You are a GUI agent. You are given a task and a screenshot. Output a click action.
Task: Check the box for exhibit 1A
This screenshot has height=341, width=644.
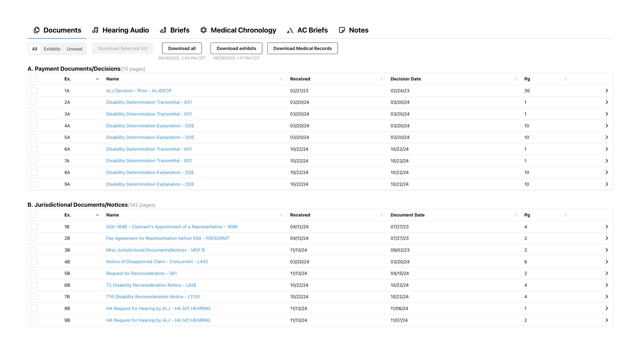[34, 91]
